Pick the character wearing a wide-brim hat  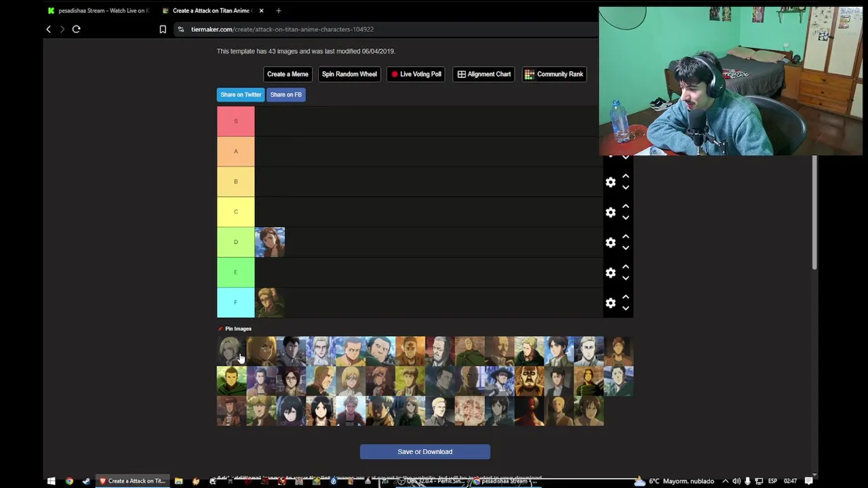point(499,381)
